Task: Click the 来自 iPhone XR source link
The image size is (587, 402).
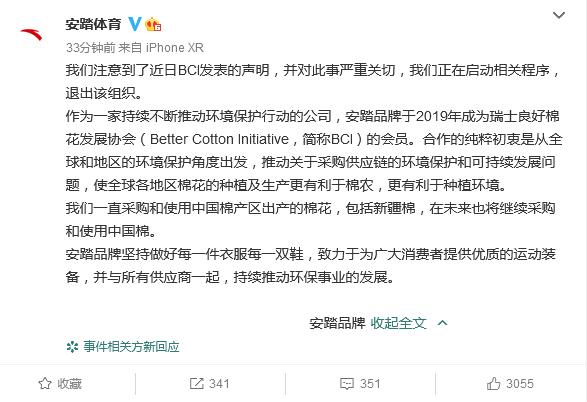Action: click(161, 48)
